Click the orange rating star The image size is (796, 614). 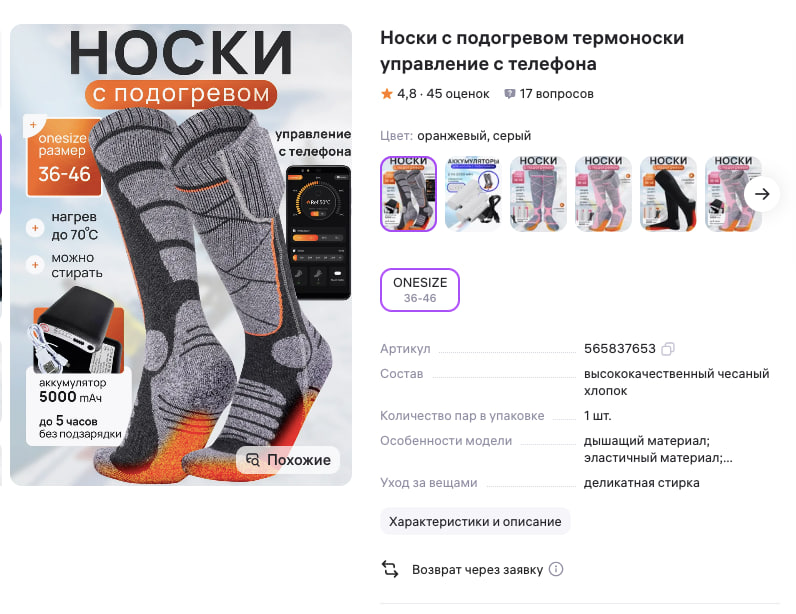pyautogui.click(x=387, y=93)
